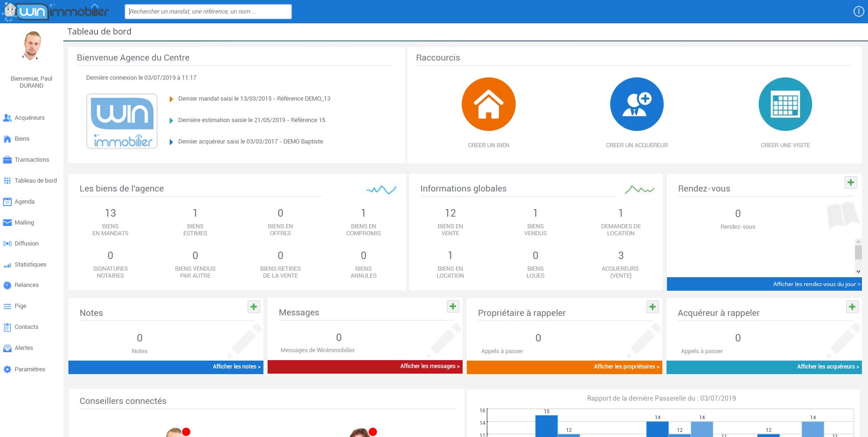
Task: Click the blue Créer un acquéreur icon
Action: 637,104
